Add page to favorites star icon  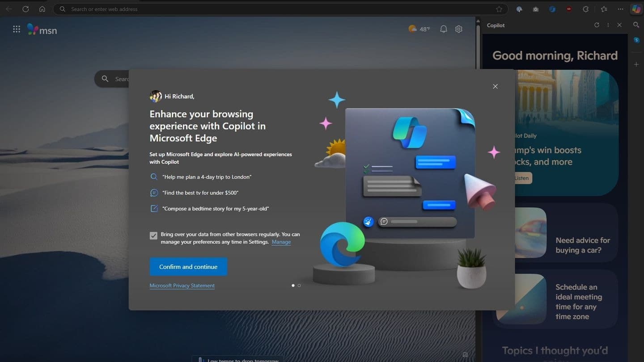[499, 9]
